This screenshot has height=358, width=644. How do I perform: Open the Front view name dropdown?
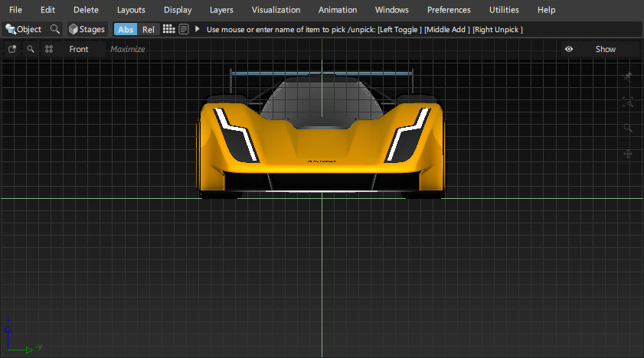coord(79,49)
